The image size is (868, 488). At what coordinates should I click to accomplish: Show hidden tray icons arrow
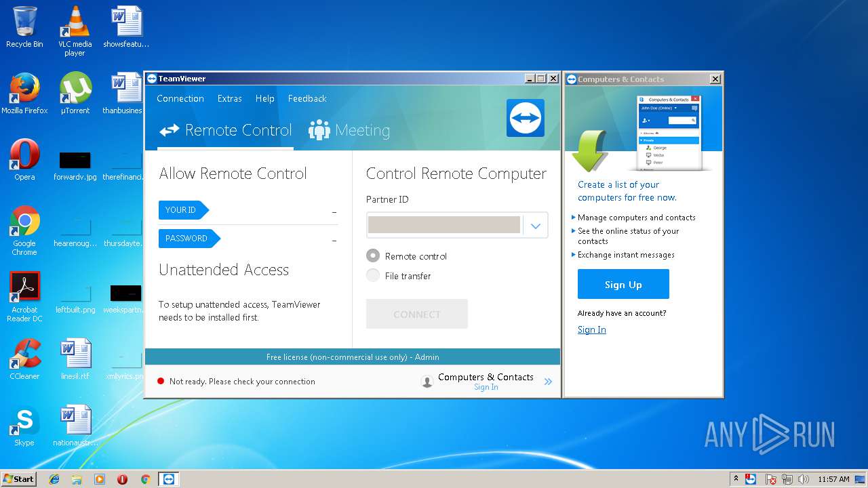pyautogui.click(x=736, y=479)
